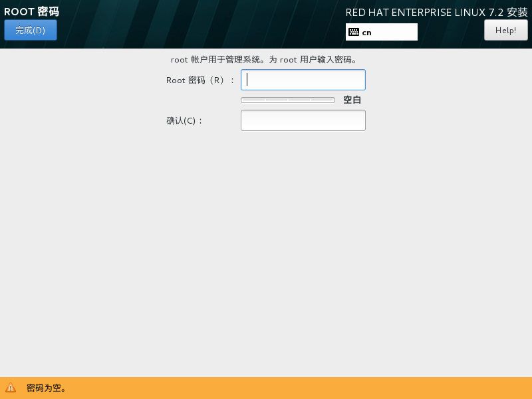Click the warning triangle icon in bottom bar
The height and width of the screenshot is (399, 532).
(11, 388)
